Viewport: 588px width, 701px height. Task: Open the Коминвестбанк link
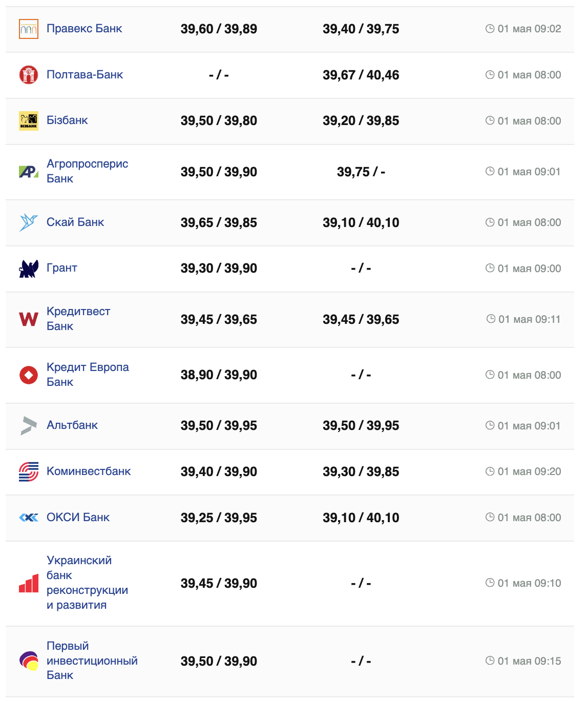tap(89, 471)
